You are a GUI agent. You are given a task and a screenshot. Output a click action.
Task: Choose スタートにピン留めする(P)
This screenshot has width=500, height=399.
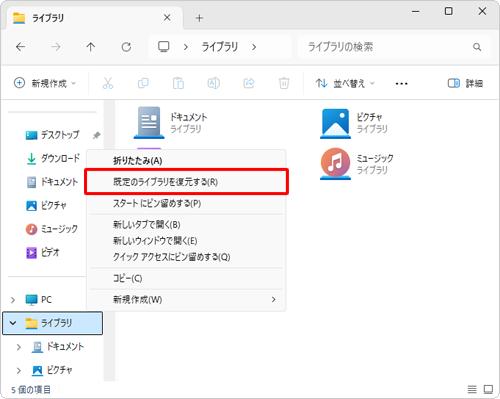pyautogui.click(x=186, y=203)
